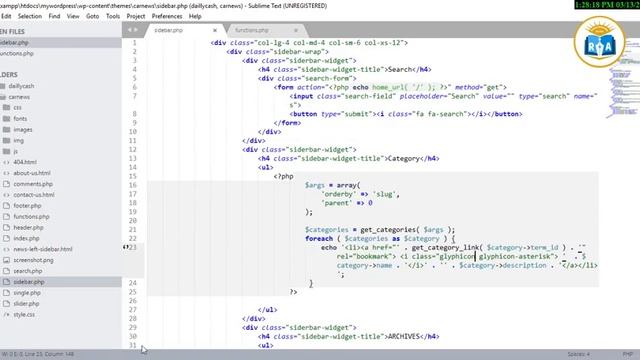
Task: Click the screenshot.png image file icon
Action: 6,260
